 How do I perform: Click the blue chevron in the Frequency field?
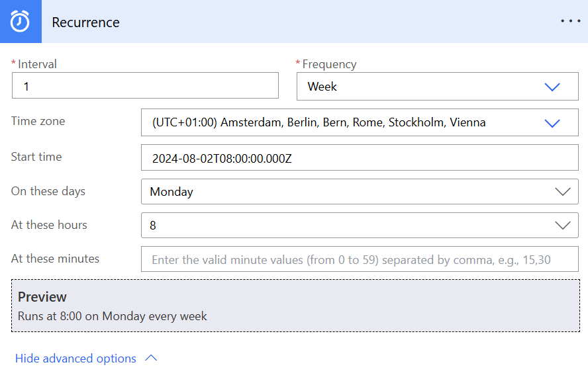coord(552,87)
